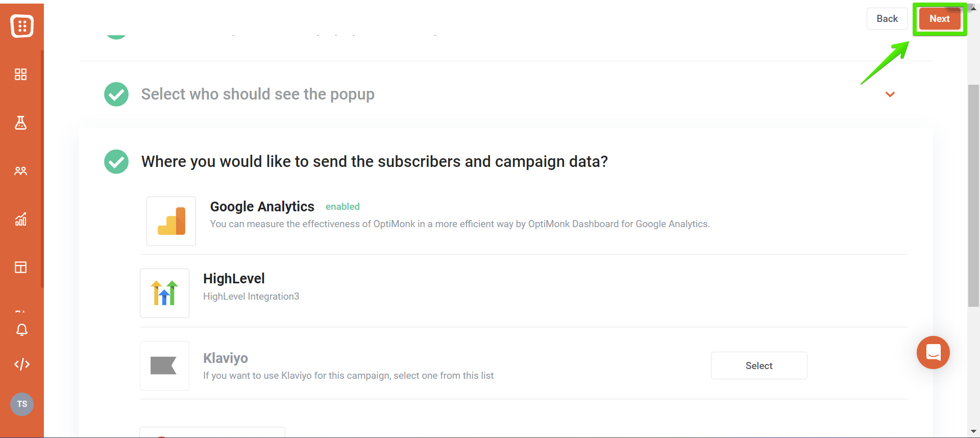Click the Back button
The height and width of the screenshot is (438, 980).
pos(887,19)
